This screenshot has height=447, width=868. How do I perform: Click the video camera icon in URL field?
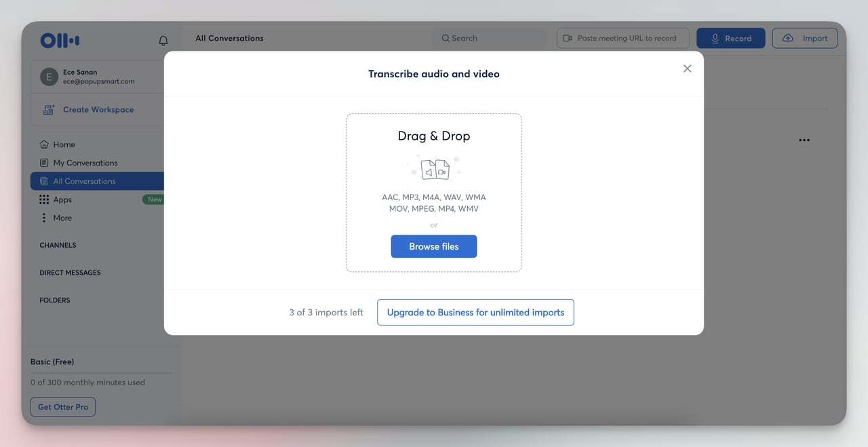click(x=568, y=39)
